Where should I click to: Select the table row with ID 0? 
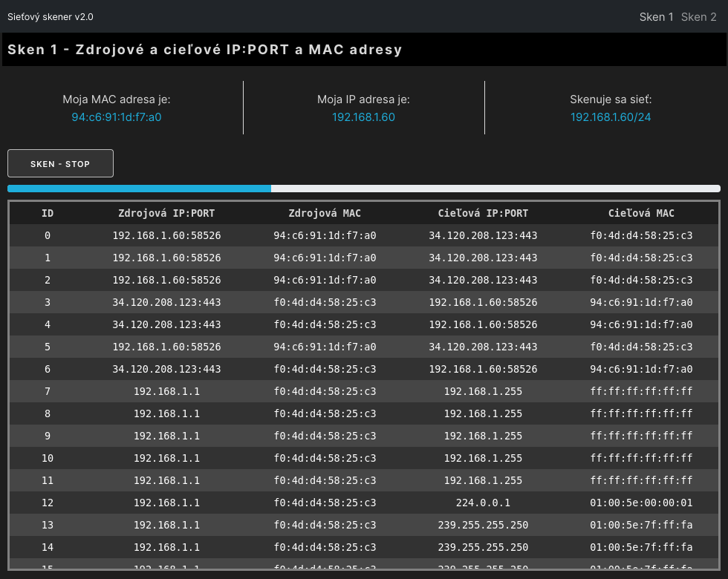(364, 236)
